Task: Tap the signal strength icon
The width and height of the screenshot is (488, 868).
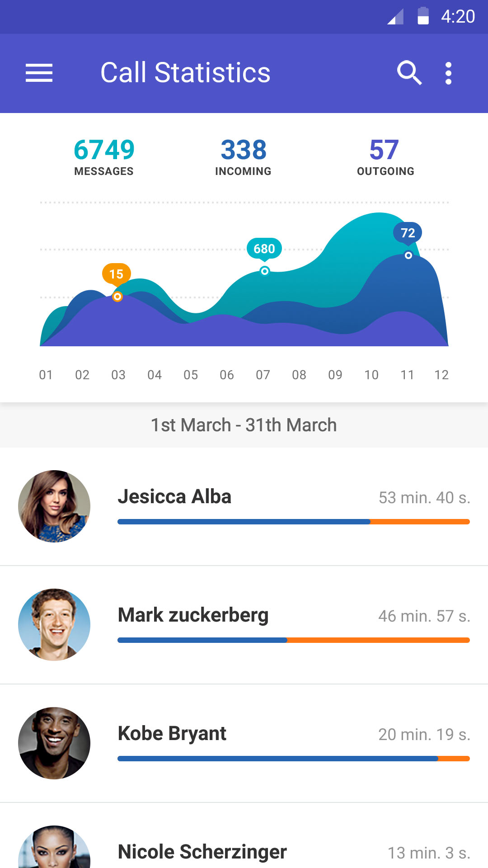Action: [395, 17]
